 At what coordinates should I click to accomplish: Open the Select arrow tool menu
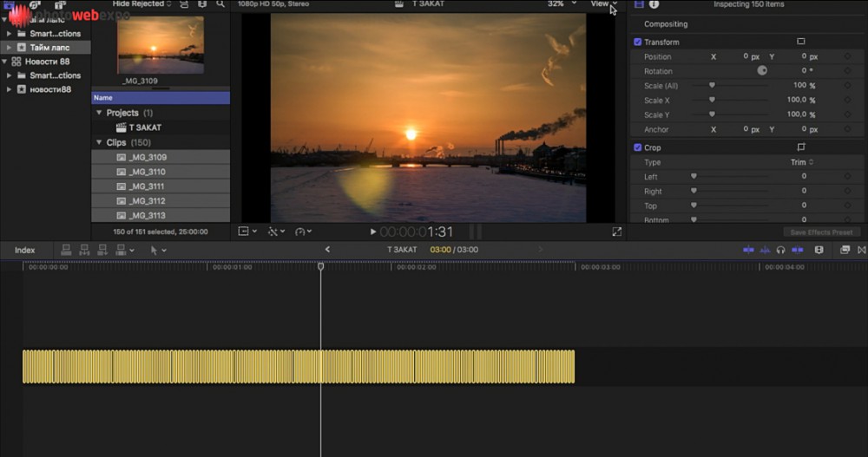(x=157, y=250)
